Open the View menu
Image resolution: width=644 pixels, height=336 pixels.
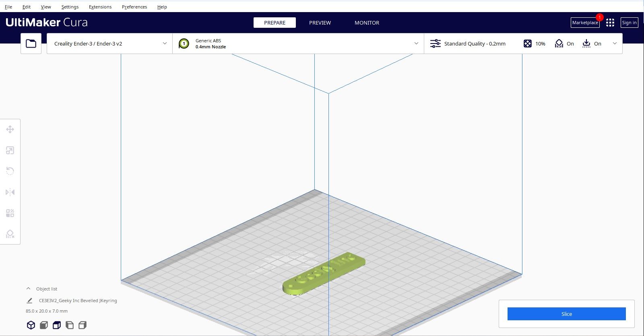point(46,7)
